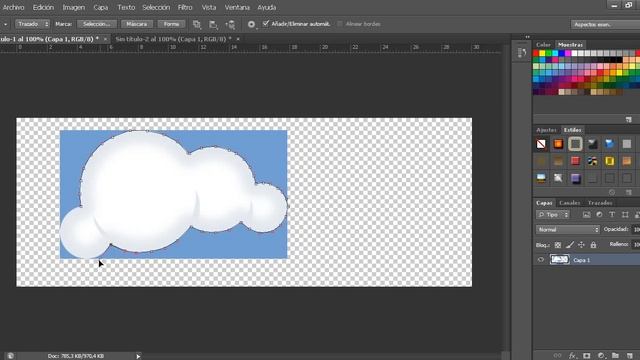This screenshot has height=360, width=640.
Task: Switch to the Canales tab
Action: [569, 203]
